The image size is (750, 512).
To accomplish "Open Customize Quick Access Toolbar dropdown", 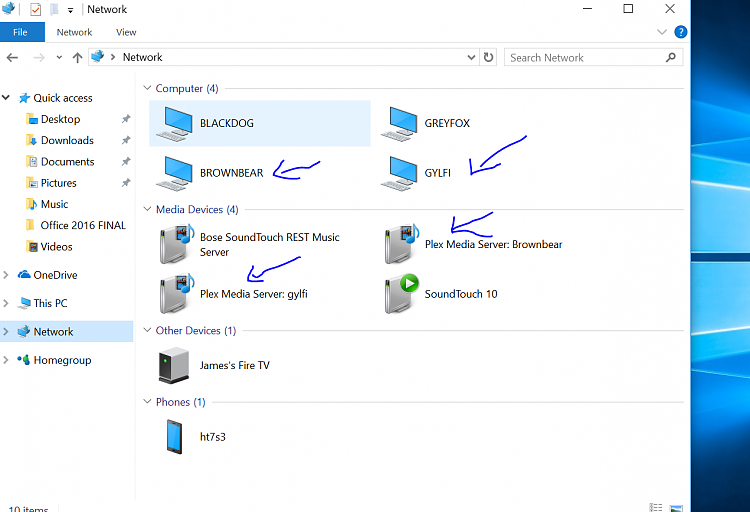I will [70, 10].
